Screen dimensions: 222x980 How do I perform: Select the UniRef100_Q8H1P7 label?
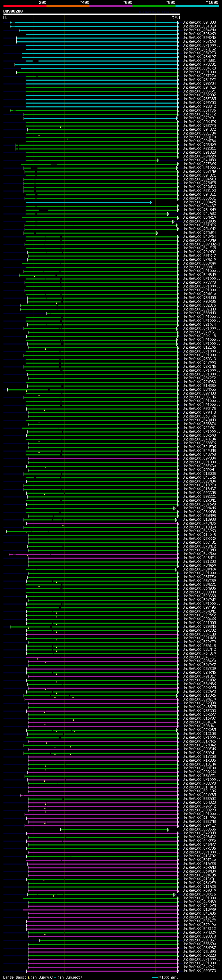199,57
